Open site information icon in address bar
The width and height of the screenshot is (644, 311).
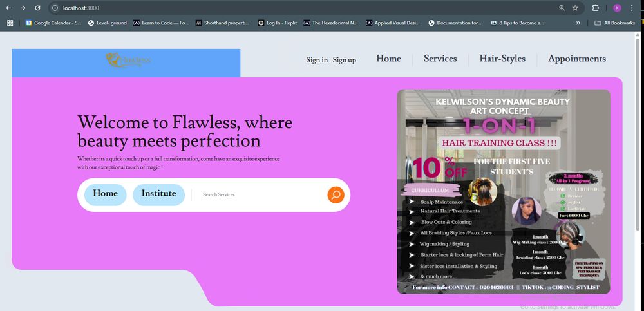(x=55, y=8)
